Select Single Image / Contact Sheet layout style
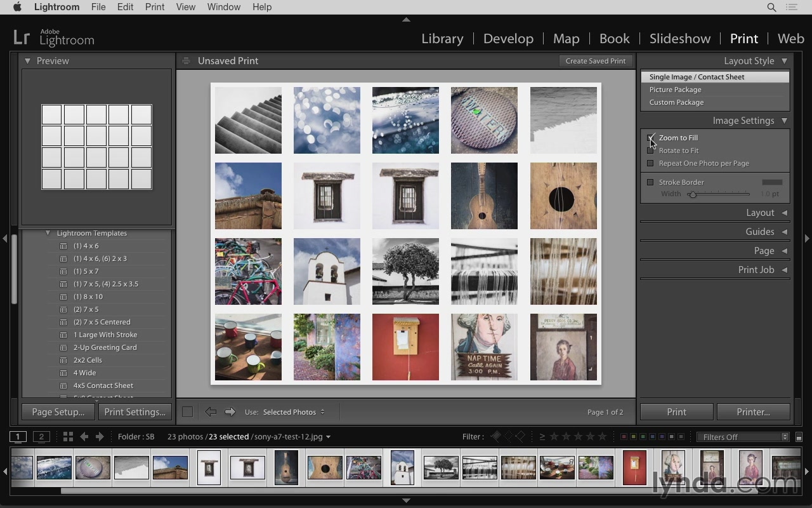 715,77
